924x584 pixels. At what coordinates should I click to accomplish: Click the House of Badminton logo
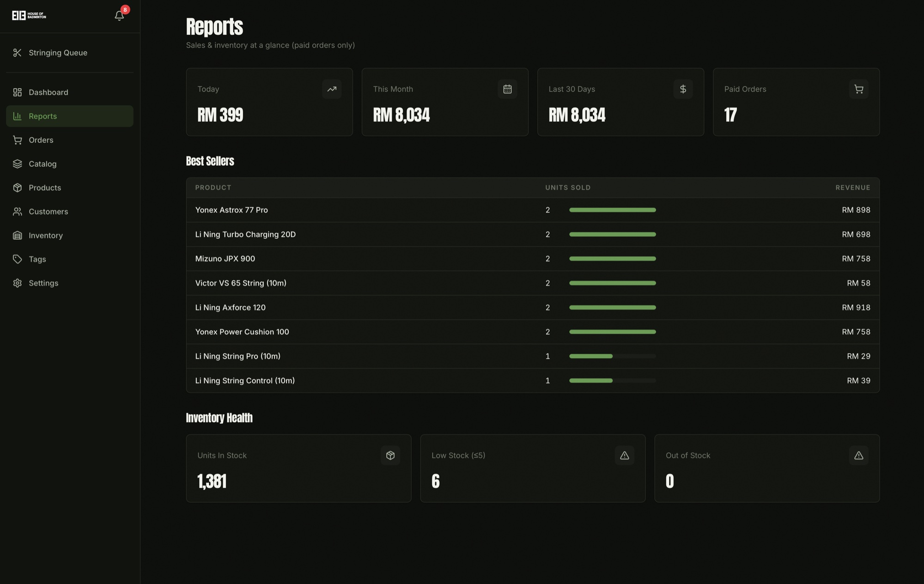29,16
